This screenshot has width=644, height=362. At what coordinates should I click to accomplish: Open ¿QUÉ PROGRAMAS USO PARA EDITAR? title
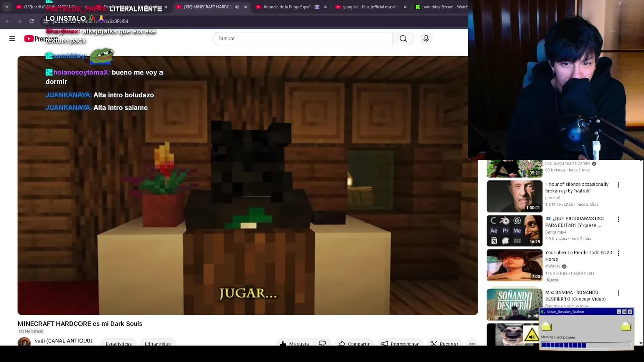coord(575,222)
